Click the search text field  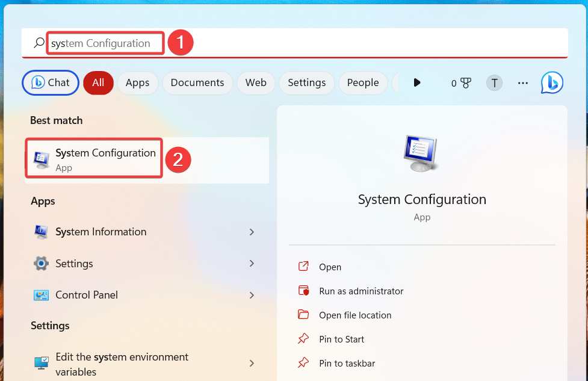coord(295,43)
